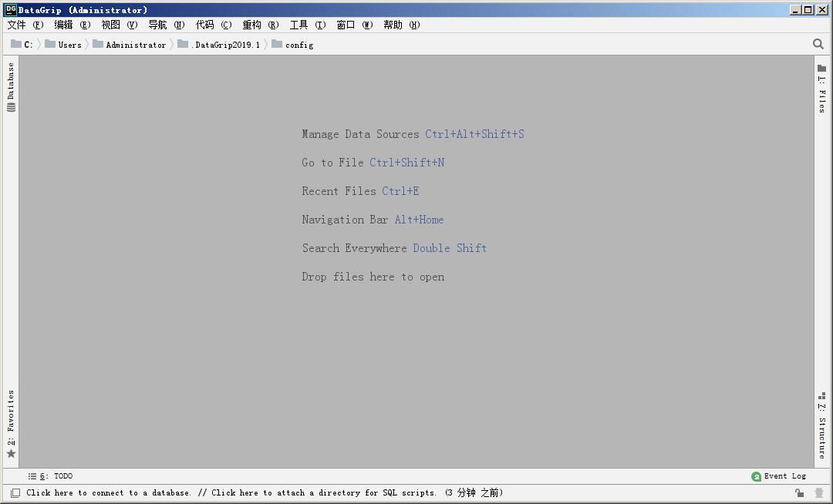Select the config folder breadcrumb
833x504 pixels.
pyautogui.click(x=292, y=45)
